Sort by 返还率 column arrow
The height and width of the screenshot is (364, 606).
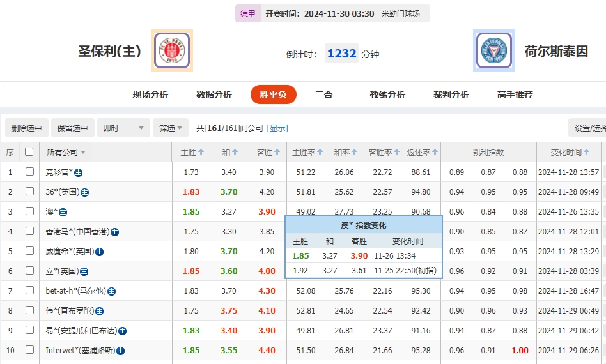click(x=435, y=153)
